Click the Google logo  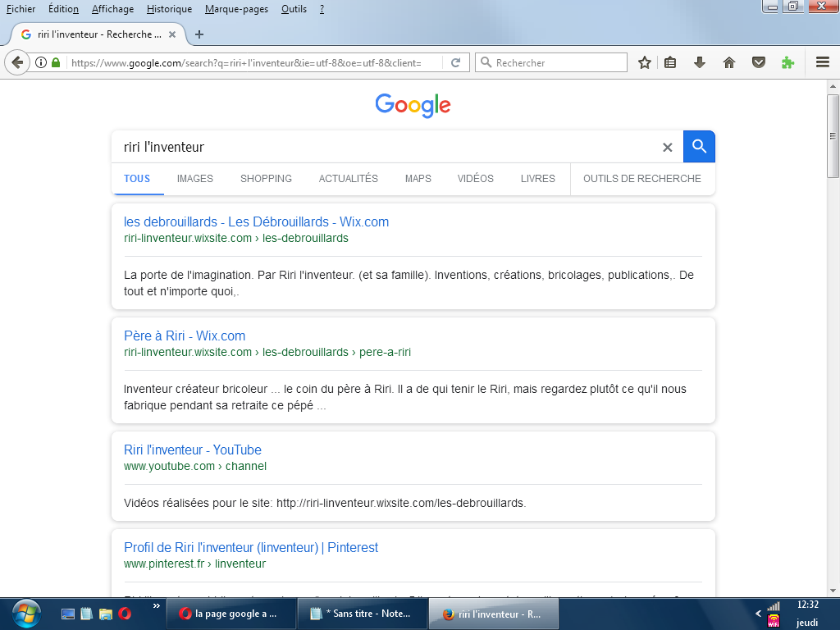tap(413, 105)
